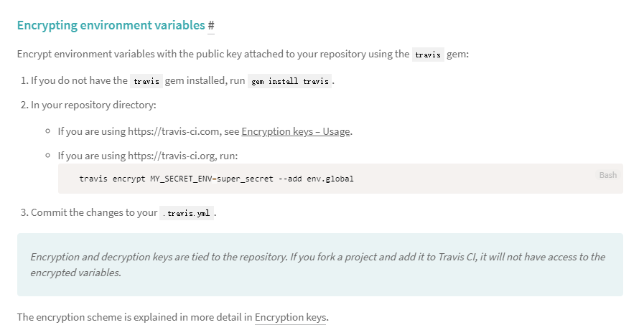The width and height of the screenshot is (644, 335).
Task: Click the "Commit the changes to your" step text
Action: (93, 212)
